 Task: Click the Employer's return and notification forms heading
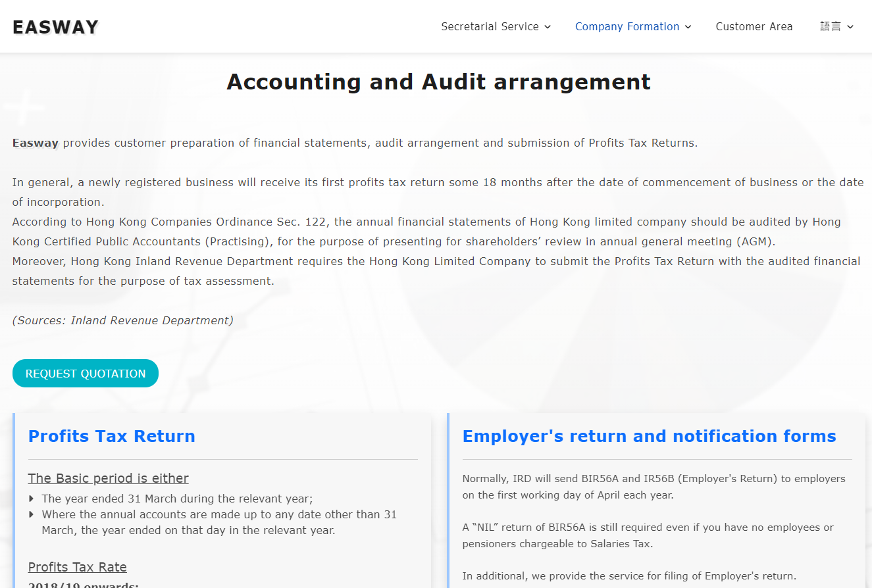coord(649,436)
